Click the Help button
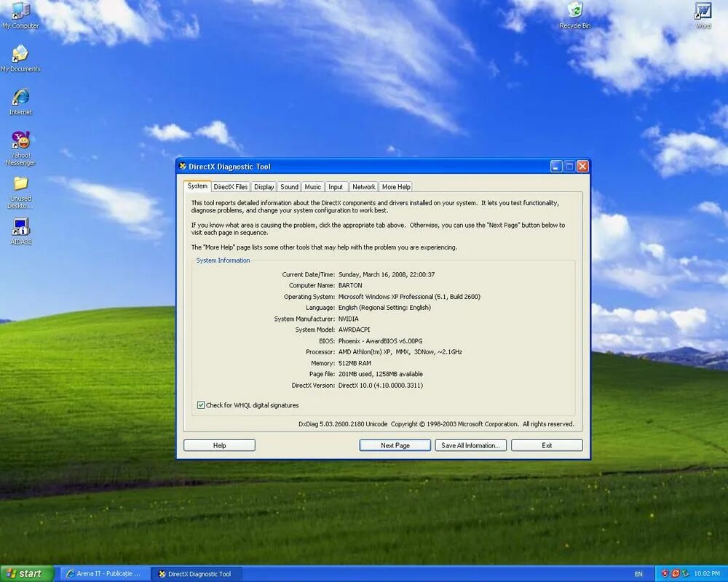The image size is (728, 582). click(x=220, y=445)
